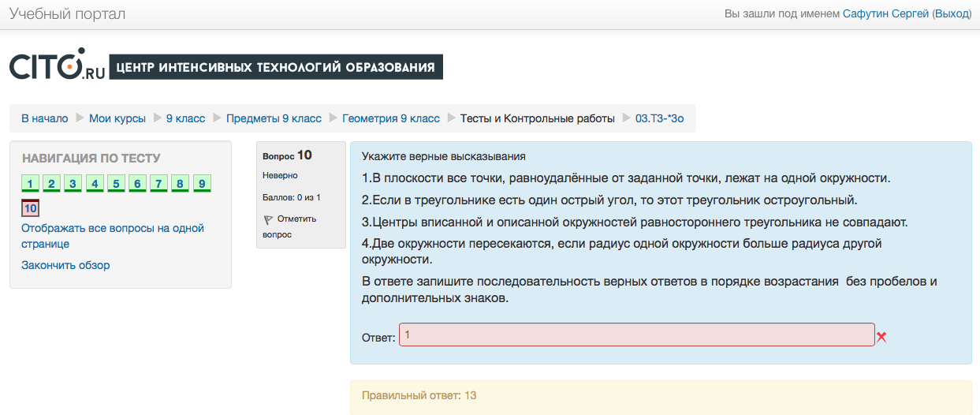Click statement 4 about intersecting circles
Image resolution: width=980 pixels, height=415 pixels.
pyautogui.click(x=621, y=252)
